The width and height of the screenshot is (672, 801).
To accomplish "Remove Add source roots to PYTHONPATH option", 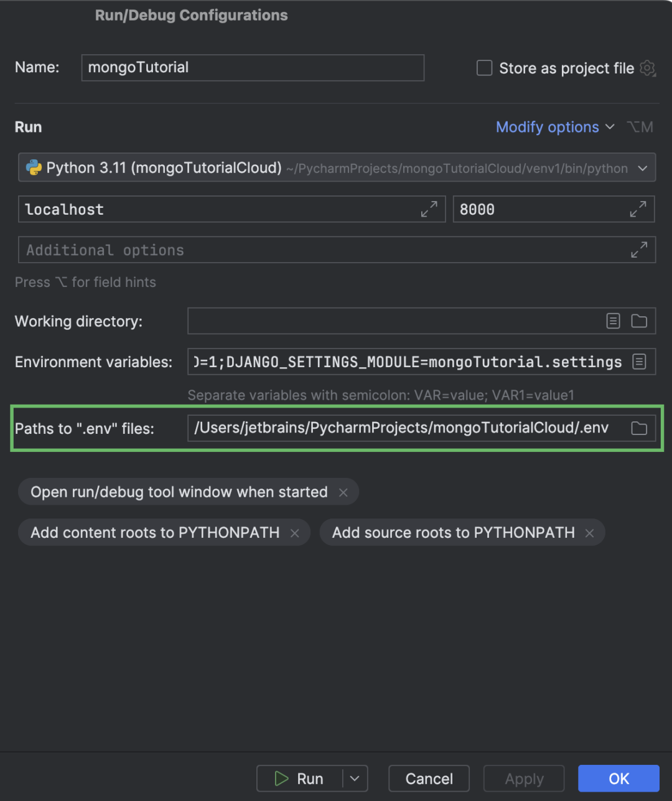I will 590,533.
